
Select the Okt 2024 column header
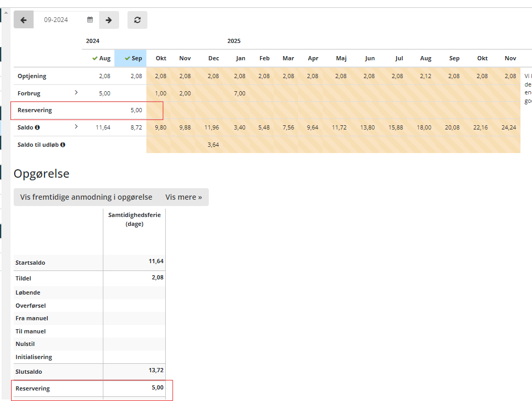click(161, 59)
